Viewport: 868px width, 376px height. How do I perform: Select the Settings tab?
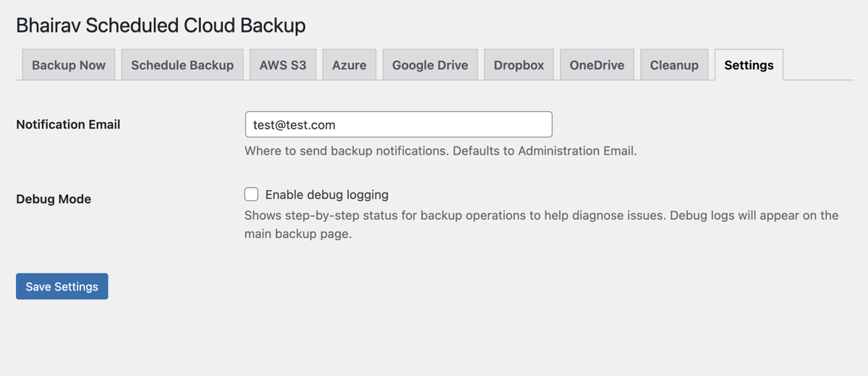coord(749,65)
